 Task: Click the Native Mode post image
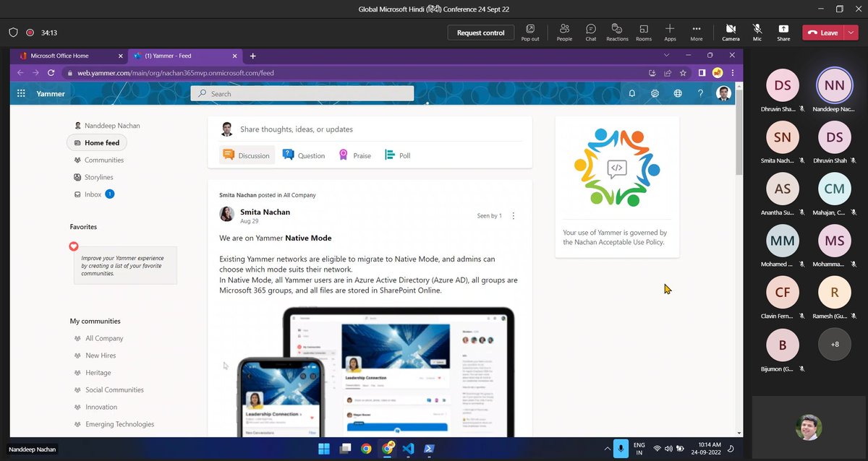pyautogui.click(x=369, y=371)
